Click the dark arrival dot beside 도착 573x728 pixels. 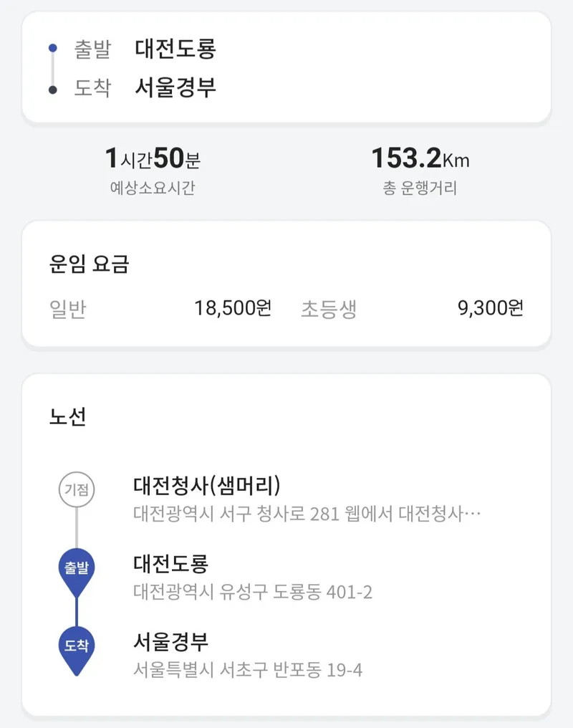(53, 90)
